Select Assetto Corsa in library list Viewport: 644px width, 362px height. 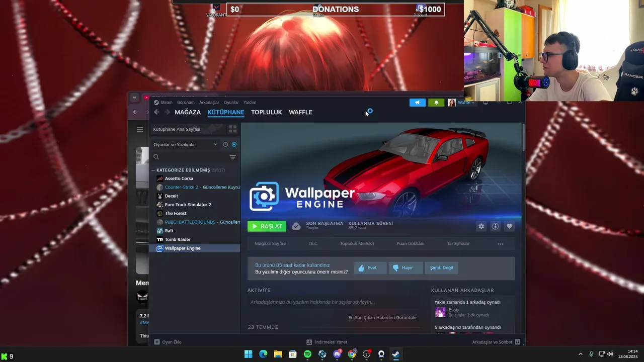195,178
